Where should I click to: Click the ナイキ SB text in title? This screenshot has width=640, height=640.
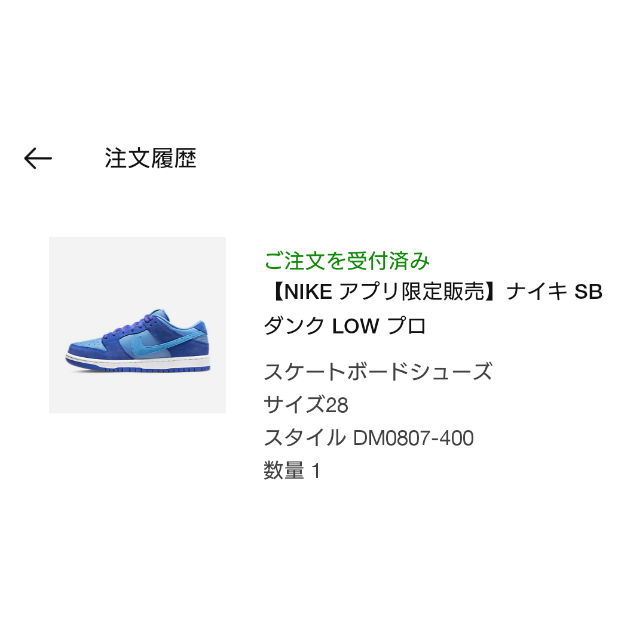(555, 292)
